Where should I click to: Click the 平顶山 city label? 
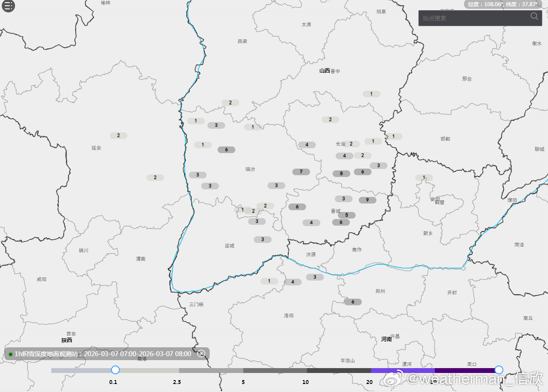click(x=348, y=361)
